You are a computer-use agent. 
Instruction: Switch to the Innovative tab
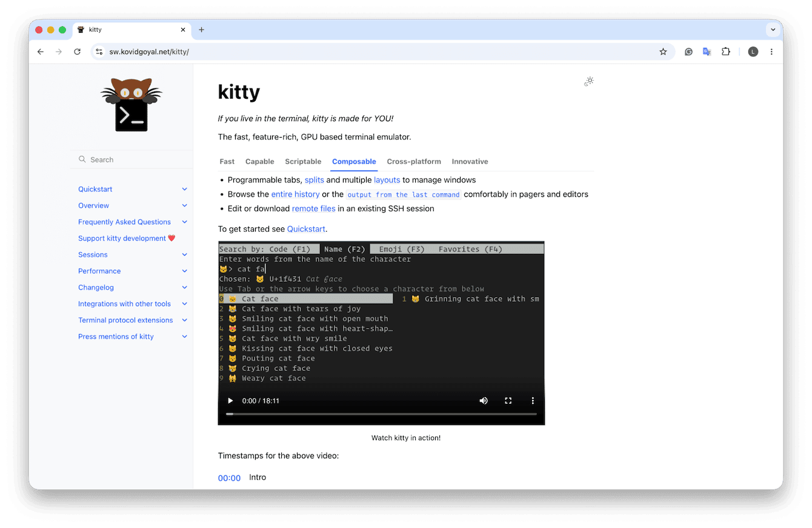tap(470, 161)
